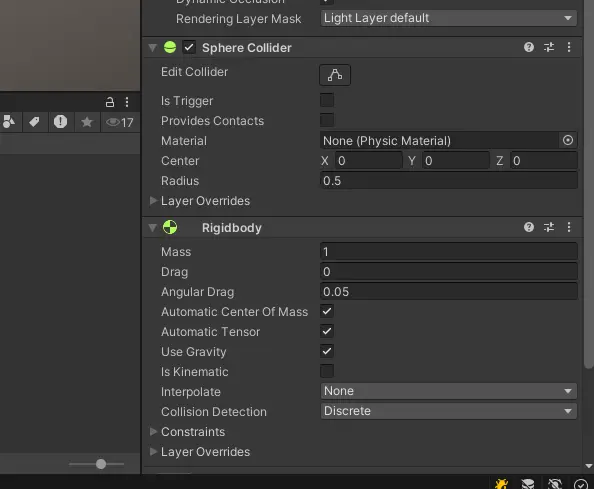Click the Mass field

449,252
